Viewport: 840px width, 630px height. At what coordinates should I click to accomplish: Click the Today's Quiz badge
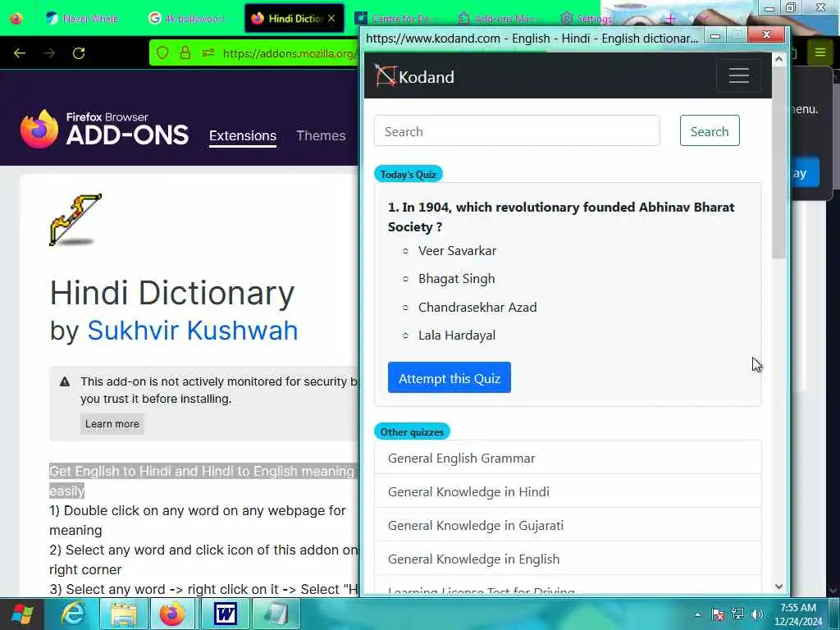pos(409,174)
